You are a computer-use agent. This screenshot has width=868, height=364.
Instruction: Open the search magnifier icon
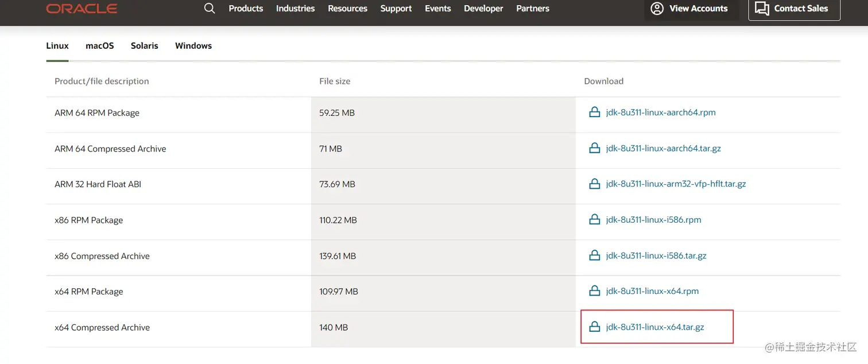210,8
